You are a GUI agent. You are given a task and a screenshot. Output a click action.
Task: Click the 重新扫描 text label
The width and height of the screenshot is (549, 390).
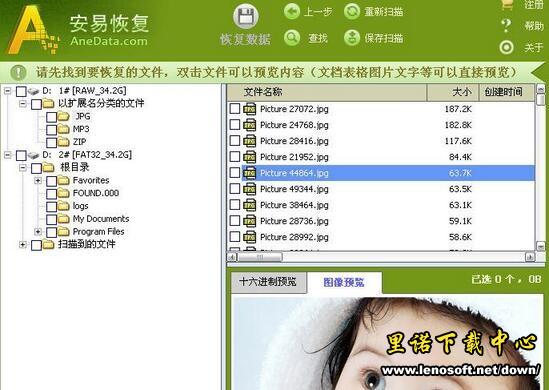(x=384, y=12)
